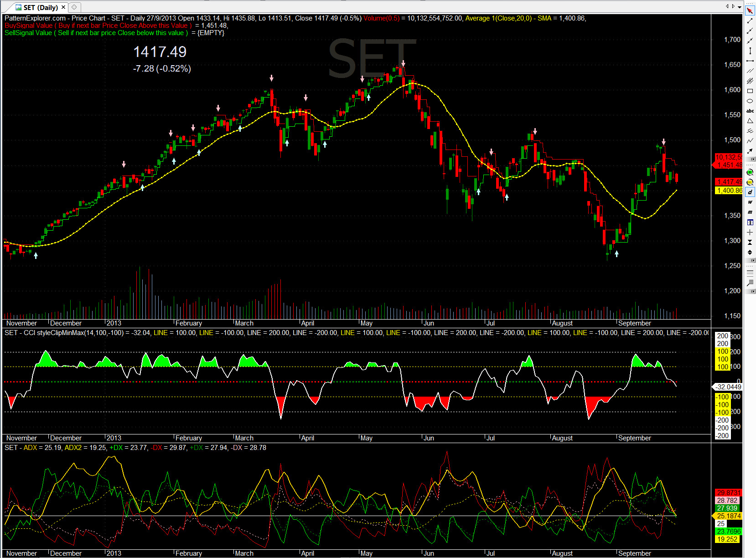Select the arrow pointer tool
This screenshot has width=756, height=558.
click(750, 11)
